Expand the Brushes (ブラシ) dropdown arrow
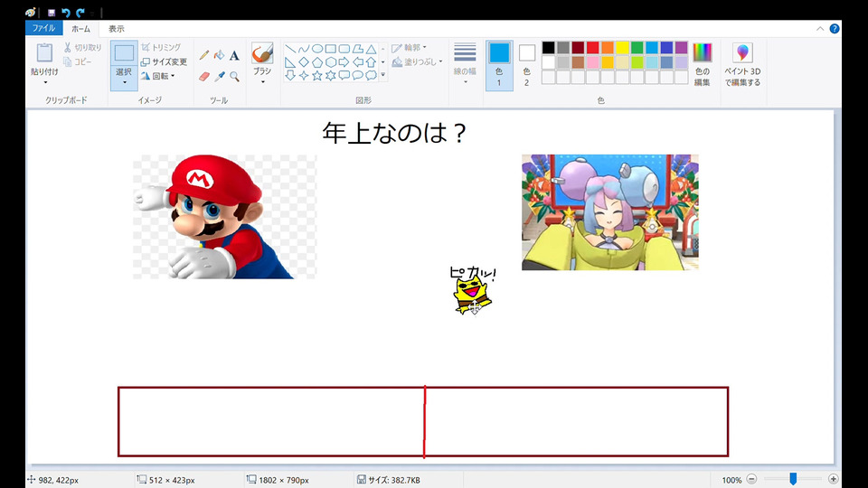 click(x=262, y=82)
